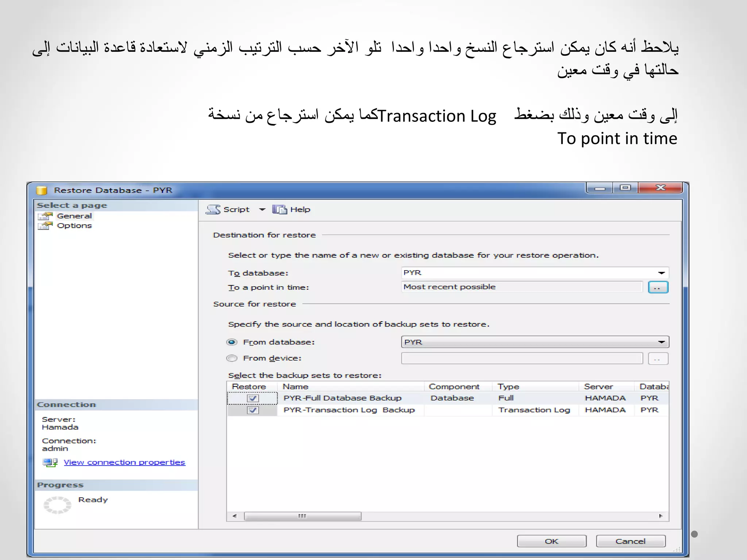Open point in time browse button
This screenshot has height=560, width=747.
(x=658, y=287)
